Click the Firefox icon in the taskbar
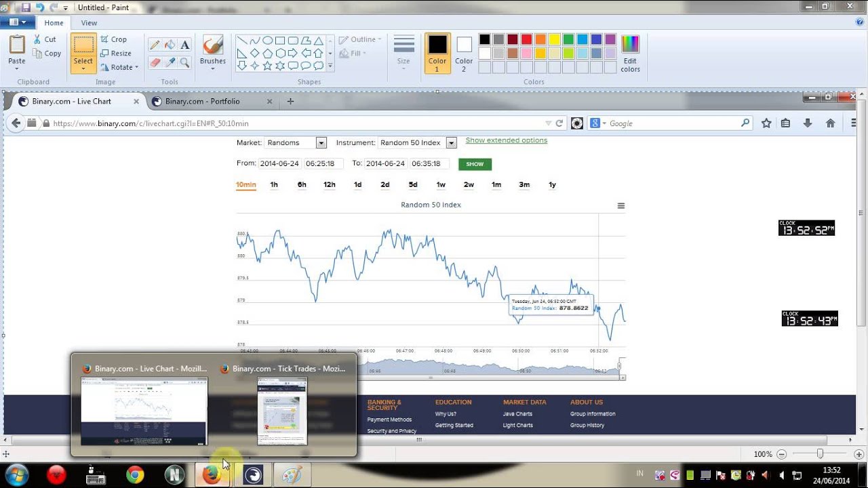The width and height of the screenshot is (868, 488). pos(212,475)
